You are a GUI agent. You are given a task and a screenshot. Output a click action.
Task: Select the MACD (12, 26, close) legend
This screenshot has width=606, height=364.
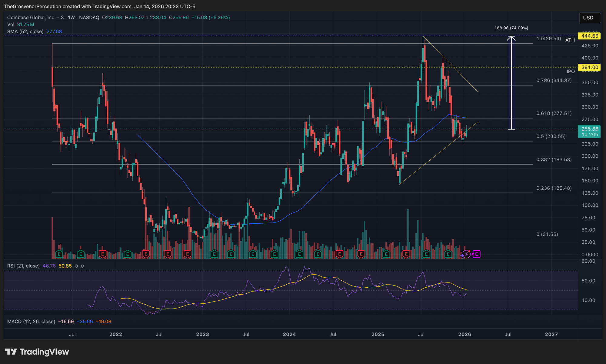(31, 321)
